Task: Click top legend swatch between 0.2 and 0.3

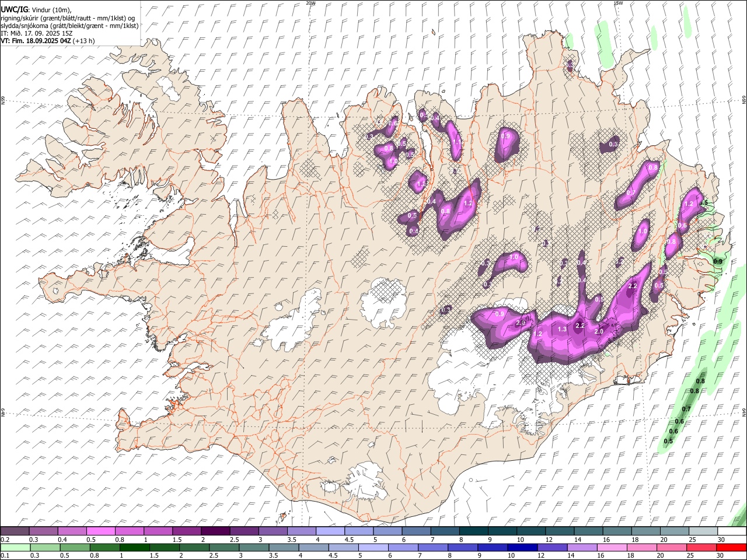Action: click(x=15, y=531)
